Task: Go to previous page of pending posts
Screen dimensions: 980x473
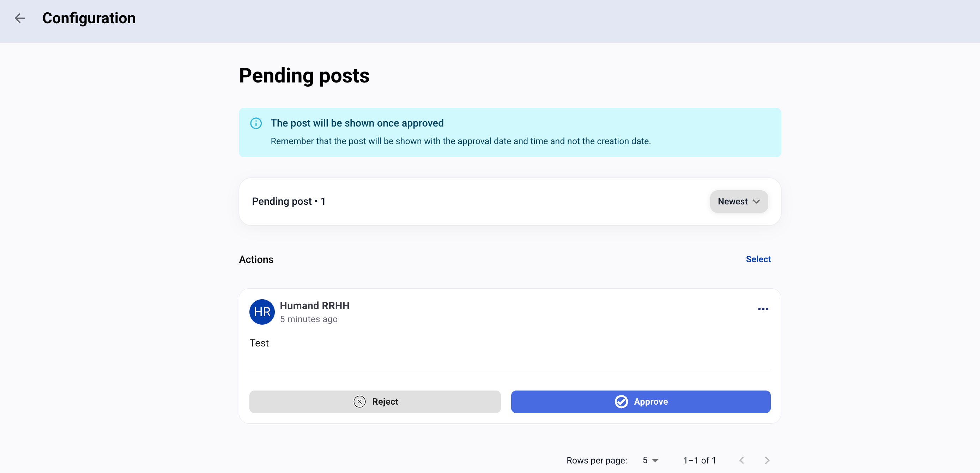Action: 742,460
